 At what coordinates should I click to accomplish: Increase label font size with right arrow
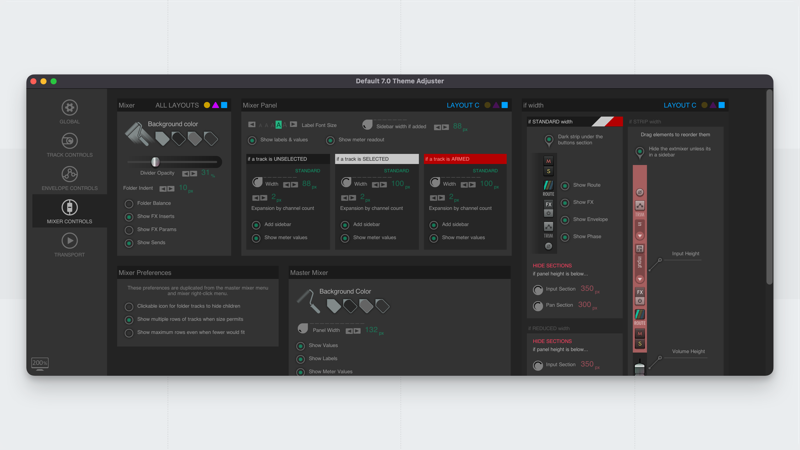[x=293, y=124]
